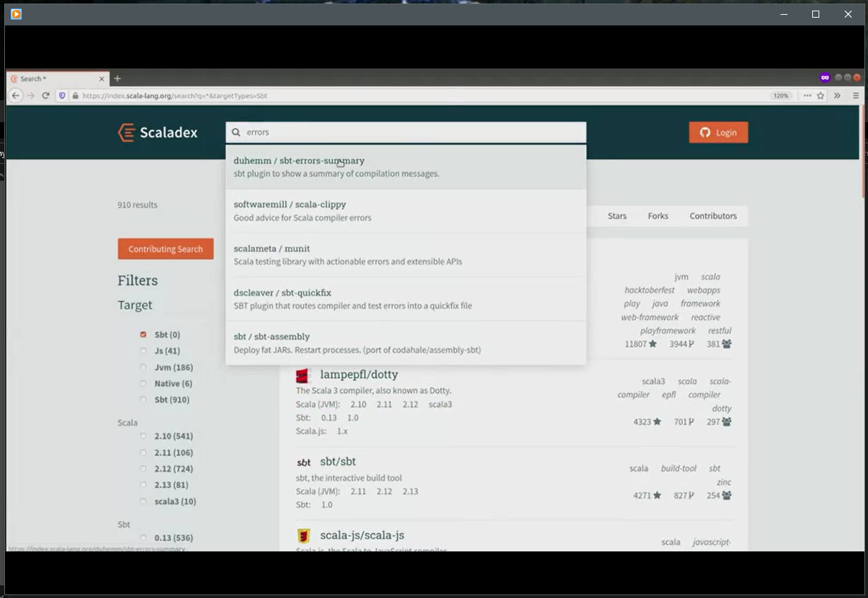
Task: Click the "910 results" text
Action: point(137,205)
